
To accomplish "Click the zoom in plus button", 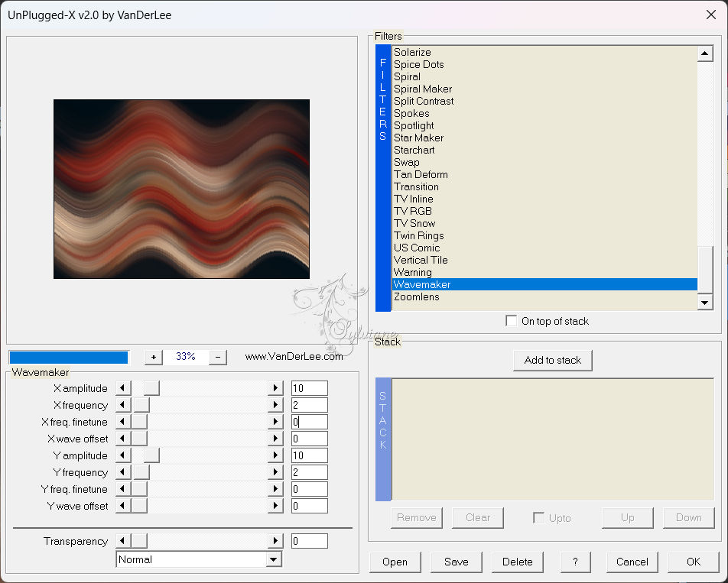I will click(154, 357).
